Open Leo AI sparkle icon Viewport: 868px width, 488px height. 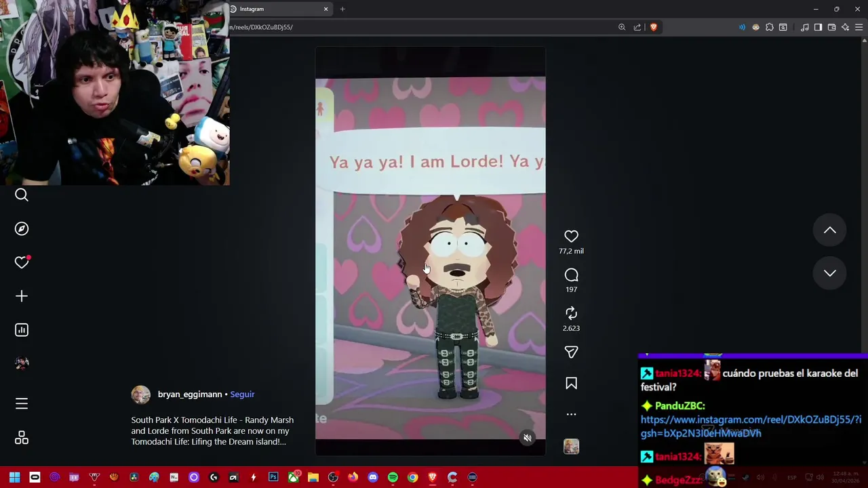pos(846,27)
